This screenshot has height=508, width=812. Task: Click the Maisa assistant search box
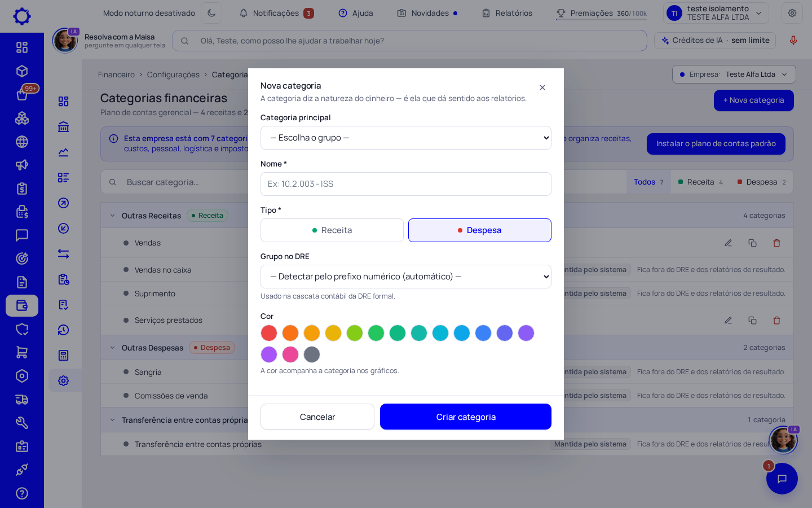(409, 41)
